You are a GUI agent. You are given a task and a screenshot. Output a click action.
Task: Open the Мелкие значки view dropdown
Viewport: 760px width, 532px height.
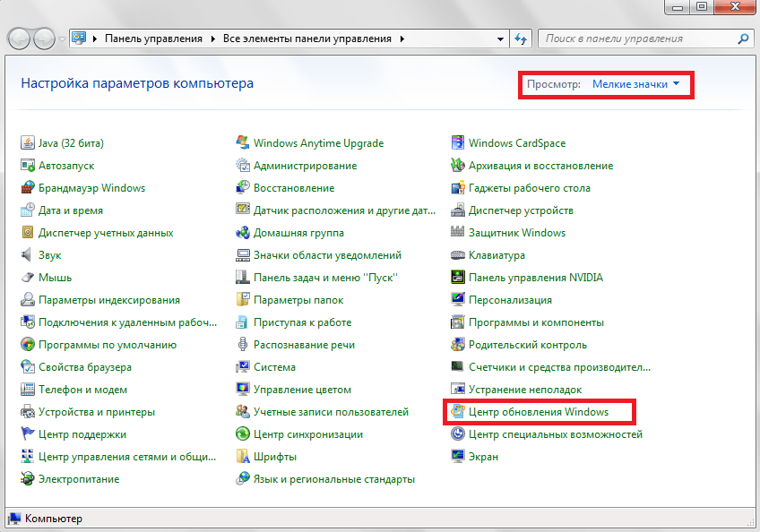(635, 84)
